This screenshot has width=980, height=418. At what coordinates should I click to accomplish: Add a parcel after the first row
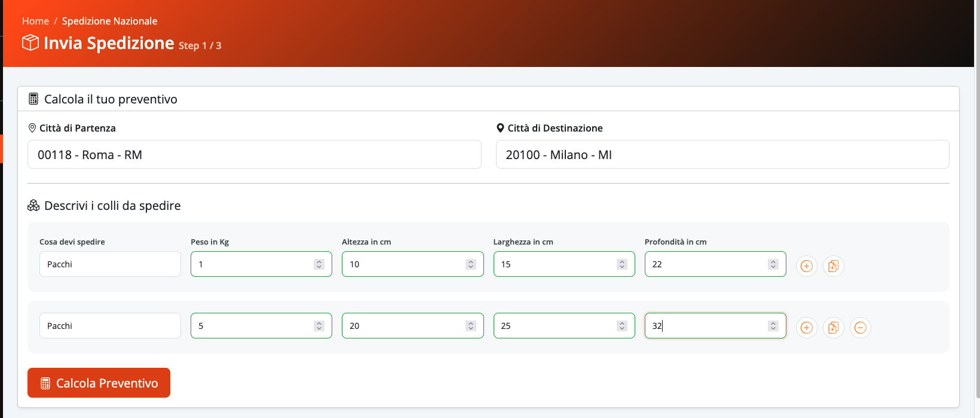tap(806, 266)
